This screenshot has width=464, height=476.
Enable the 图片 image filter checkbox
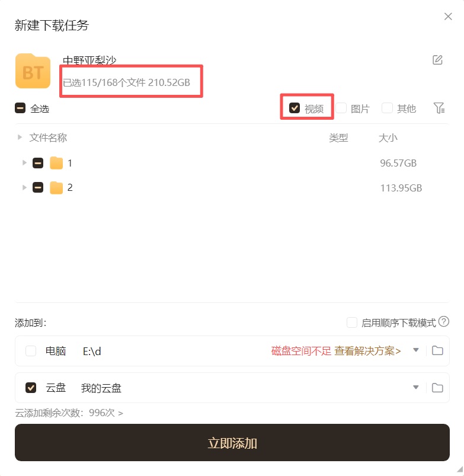click(x=341, y=108)
